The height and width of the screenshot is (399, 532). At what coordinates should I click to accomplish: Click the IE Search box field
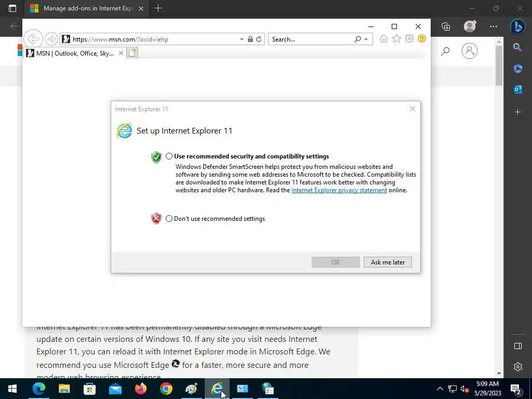pos(311,39)
